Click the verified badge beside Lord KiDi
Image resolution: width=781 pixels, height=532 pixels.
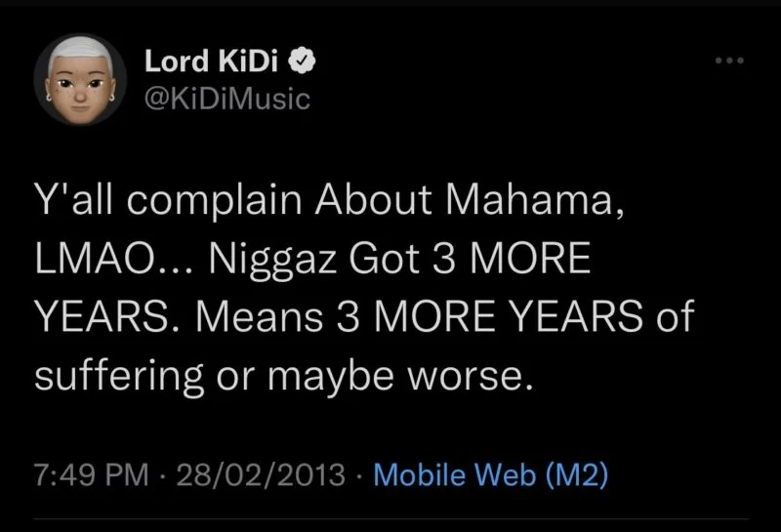tap(304, 62)
